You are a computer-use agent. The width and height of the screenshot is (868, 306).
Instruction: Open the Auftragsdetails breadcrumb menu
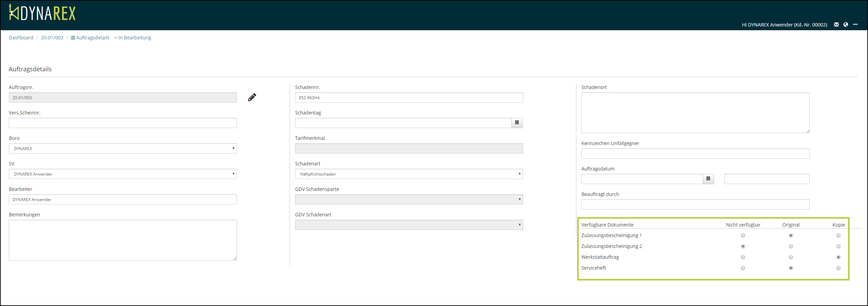click(90, 38)
